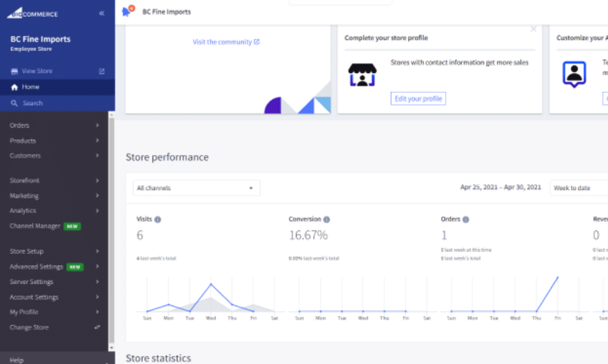Expand the Storefront sidebar section
Screen dimensions: 608x364
[54, 180]
